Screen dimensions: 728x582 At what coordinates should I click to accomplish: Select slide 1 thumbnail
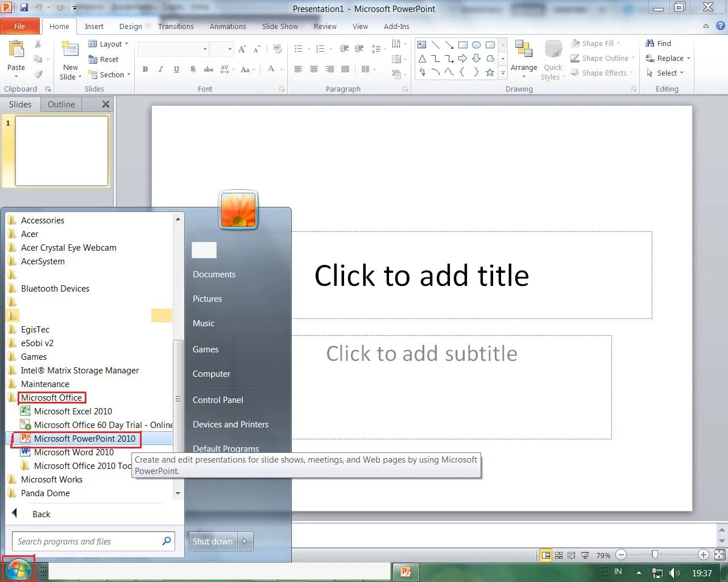point(61,151)
